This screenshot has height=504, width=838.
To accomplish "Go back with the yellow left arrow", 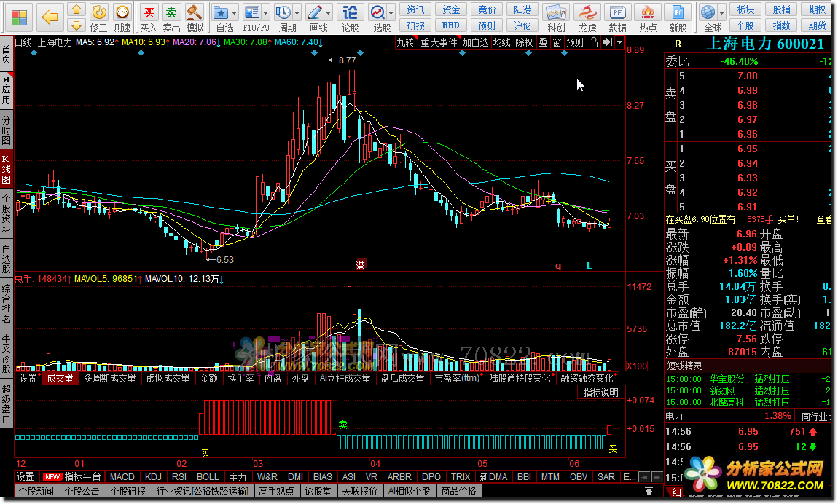I will [50, 17].
